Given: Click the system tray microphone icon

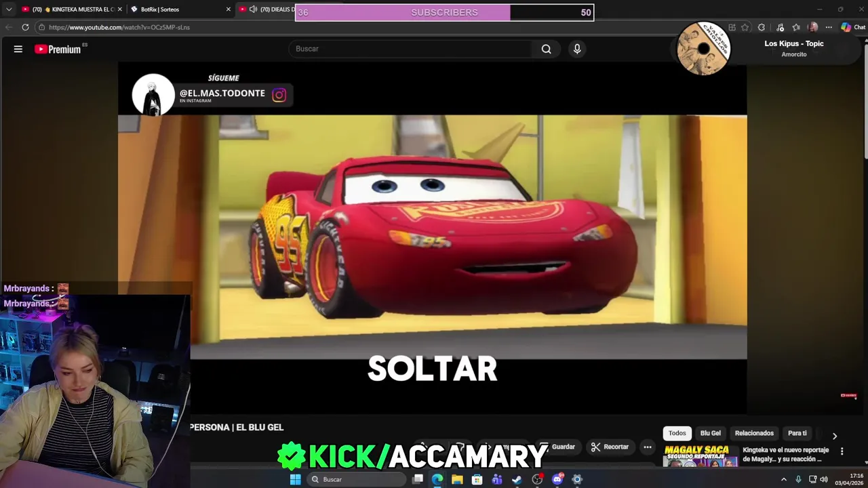Looking at the screenshot, I should (x=798, y=479).
